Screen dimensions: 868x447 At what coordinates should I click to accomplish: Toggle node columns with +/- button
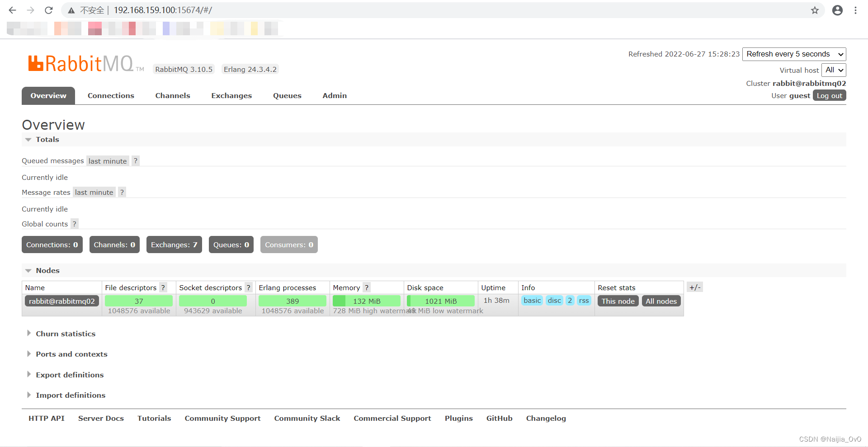tap(695, 287)
